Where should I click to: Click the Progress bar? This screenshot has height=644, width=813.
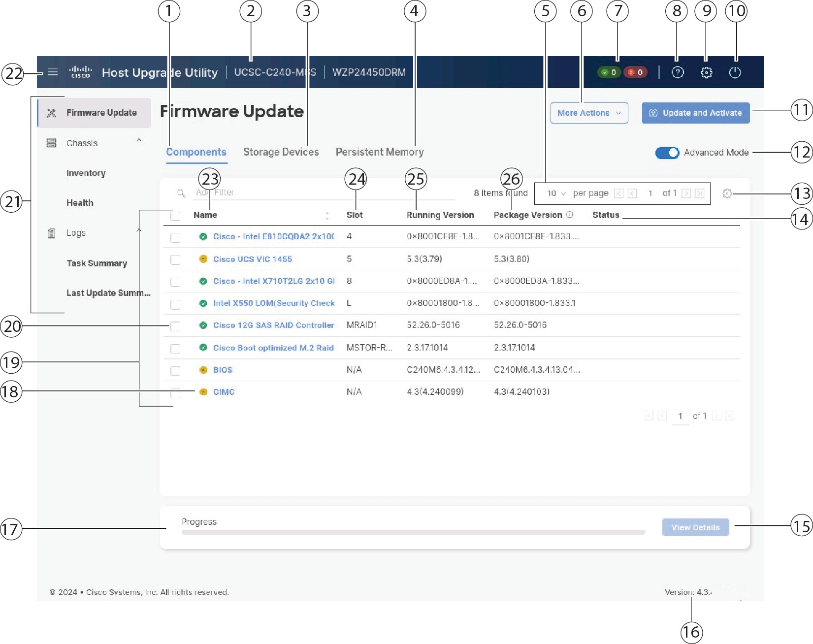(x=413, y=532)
